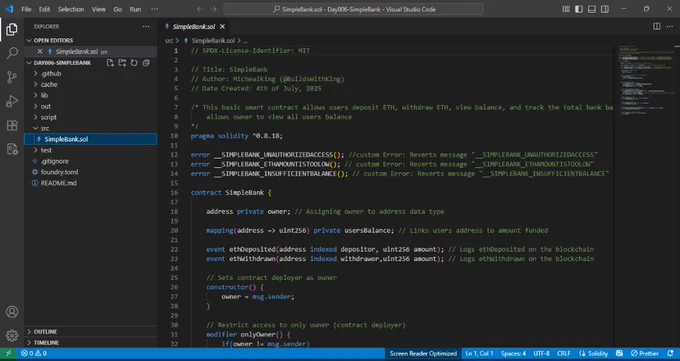This screenshot has width=680, height=361.
Task: Open notifications bell in status bar
Action: [670, 354]
